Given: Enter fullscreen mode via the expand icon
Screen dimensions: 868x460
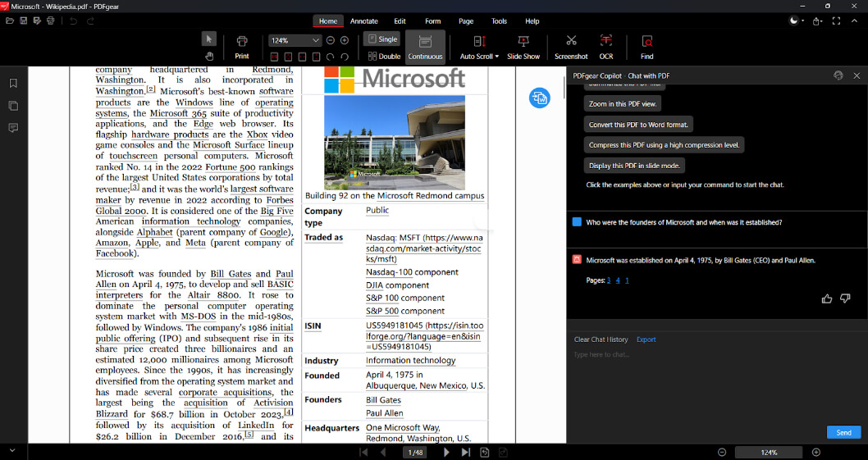Looking at the screenshot, I should 836,21.
